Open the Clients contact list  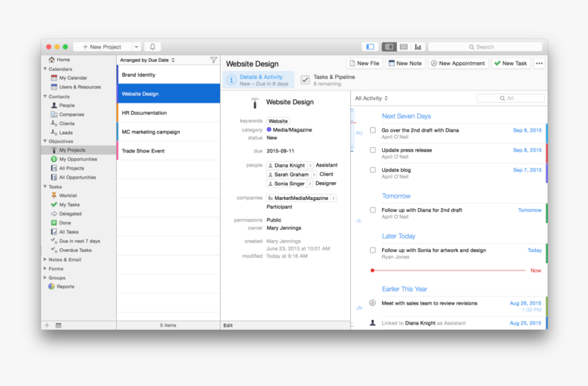63,123
